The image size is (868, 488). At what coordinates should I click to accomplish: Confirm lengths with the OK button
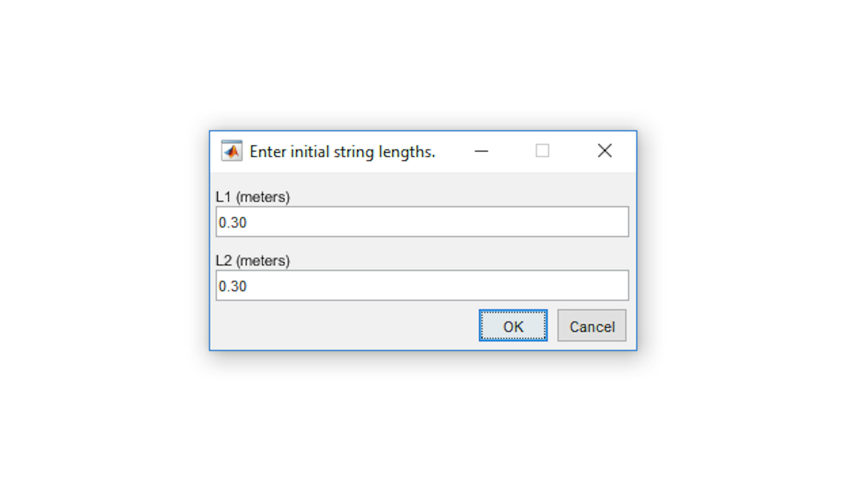pos(513,325)
